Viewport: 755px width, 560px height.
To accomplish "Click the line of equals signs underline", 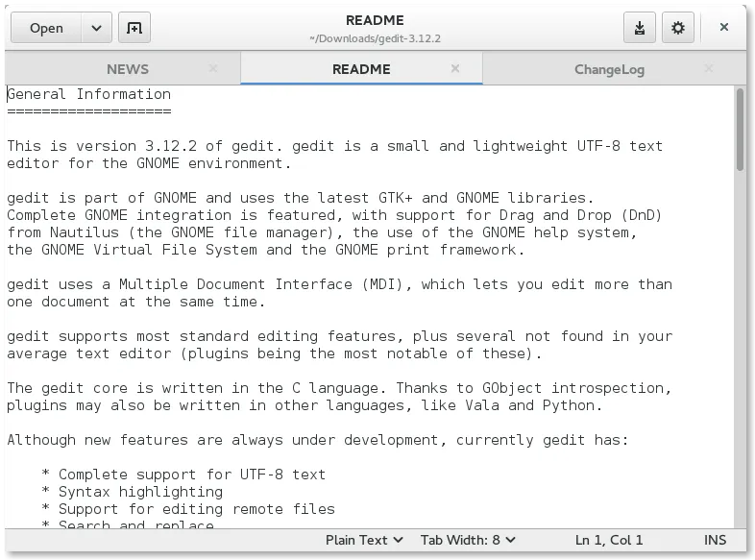I will coord(89,111).
